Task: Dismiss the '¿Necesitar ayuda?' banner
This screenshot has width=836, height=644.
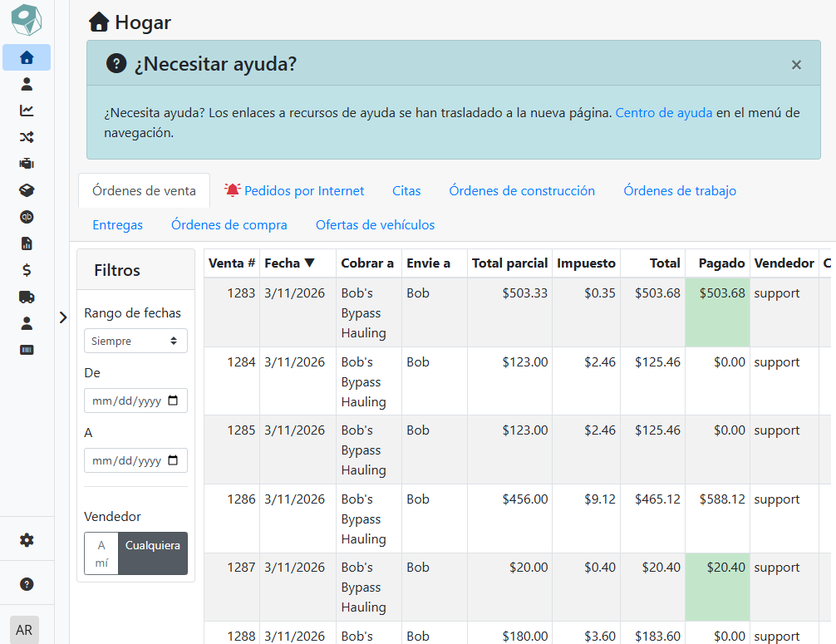Action: click(796, 65)
